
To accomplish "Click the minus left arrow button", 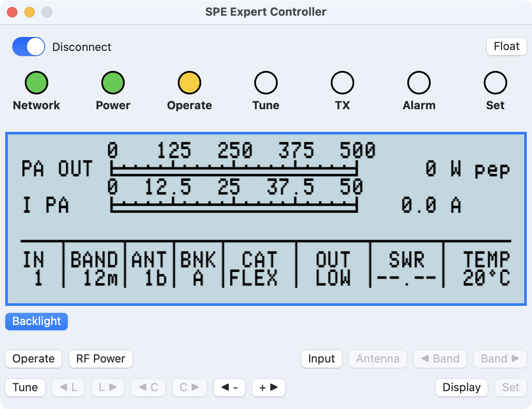I will tap(229, 388).
